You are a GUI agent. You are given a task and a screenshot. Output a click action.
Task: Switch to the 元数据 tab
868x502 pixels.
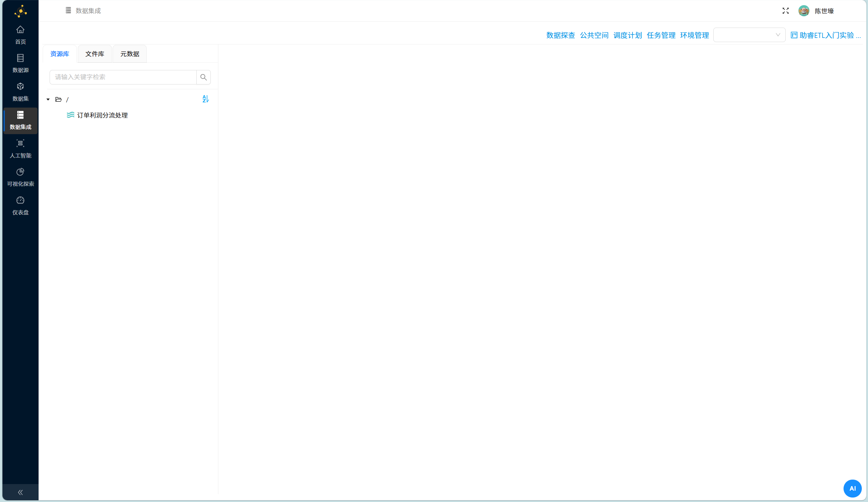130,54
